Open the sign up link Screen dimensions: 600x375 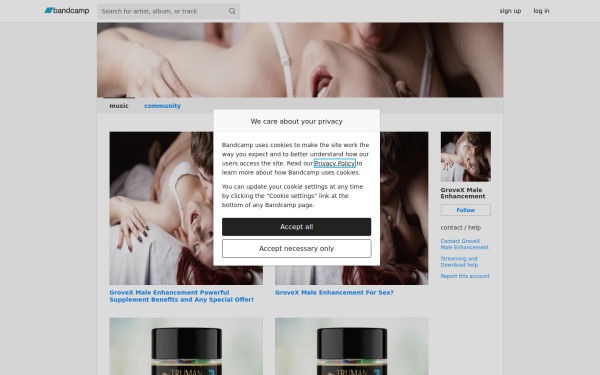[510, 11]
